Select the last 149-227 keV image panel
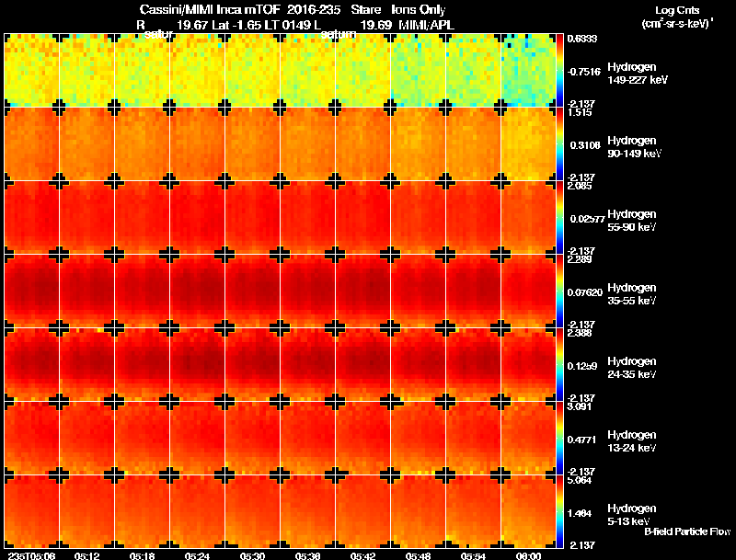The image size is (736, 560). (x=528, y=71)
